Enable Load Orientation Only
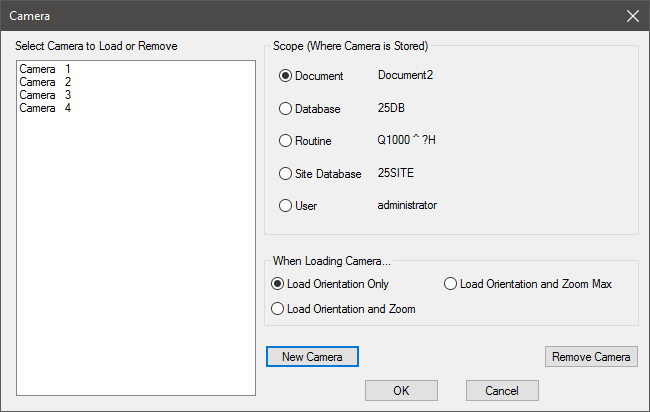This screenshot has height=412, width=650. (278, 284)
